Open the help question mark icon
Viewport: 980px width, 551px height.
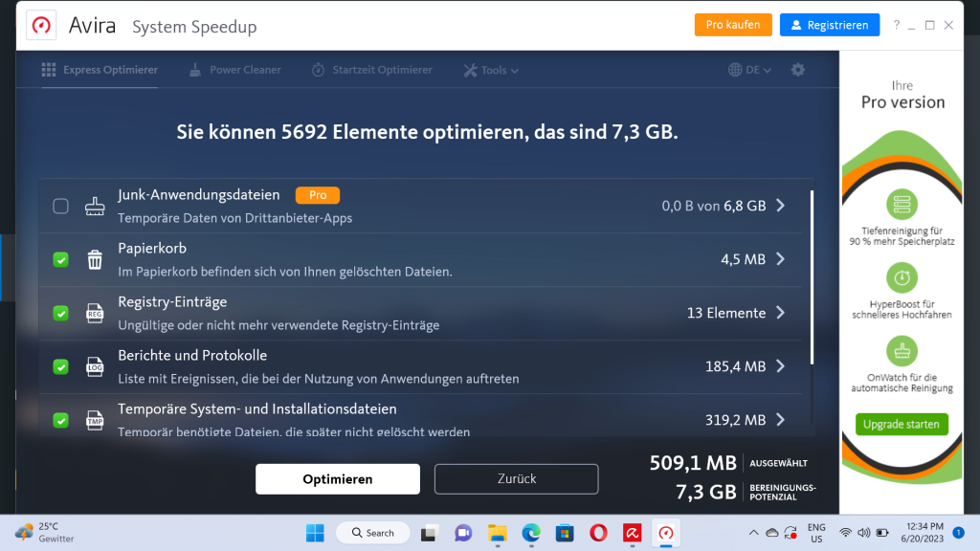point(896,25)
